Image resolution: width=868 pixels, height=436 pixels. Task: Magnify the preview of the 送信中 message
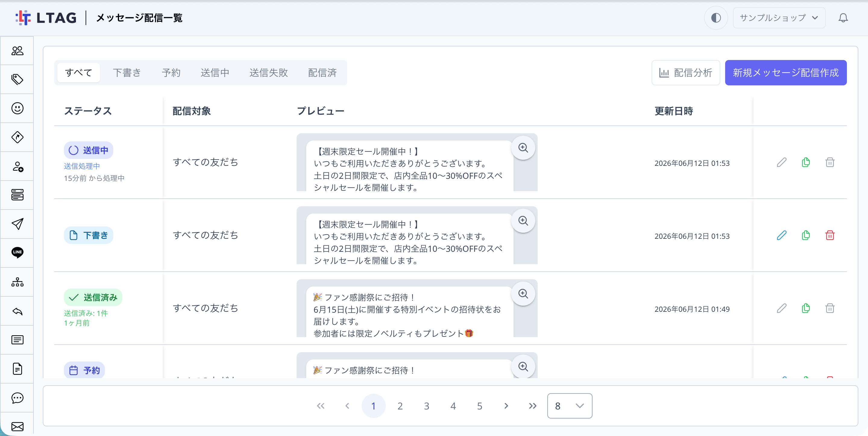[523, 148]
